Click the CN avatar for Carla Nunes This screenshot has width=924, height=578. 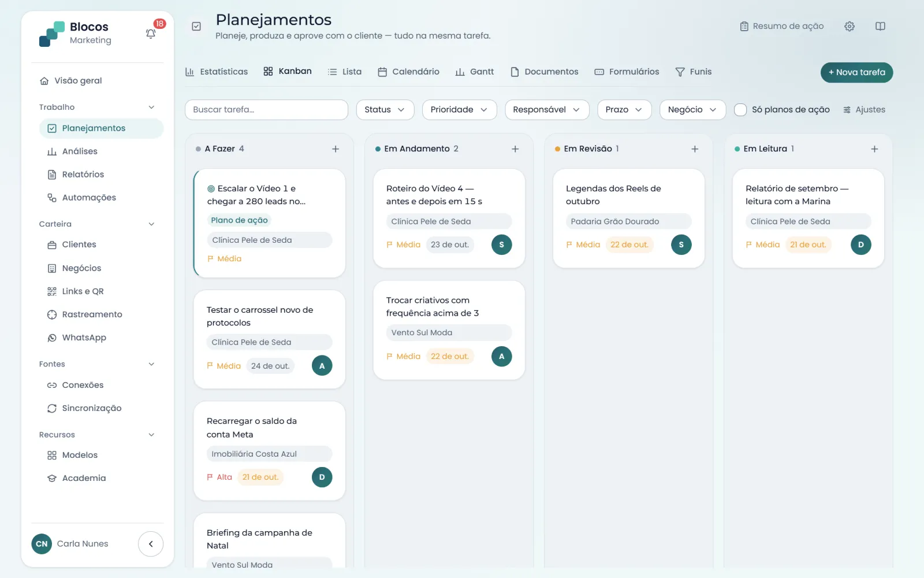(42, 544)
